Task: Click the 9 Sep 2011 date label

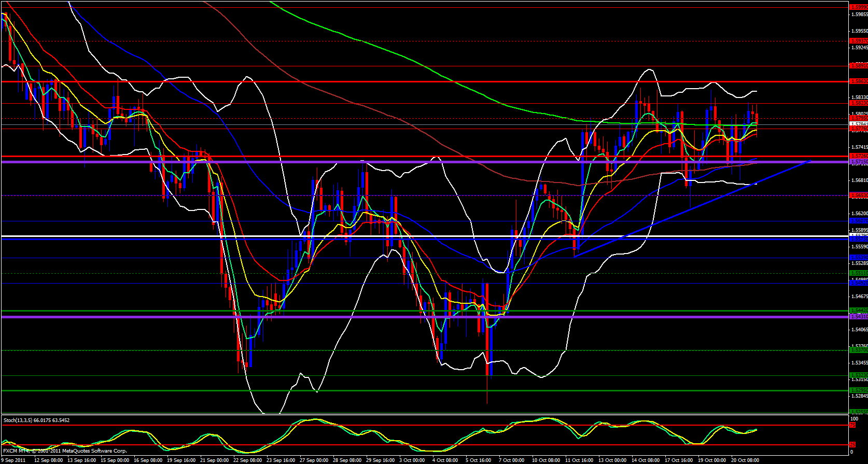Action: click(x=14, y=460)
